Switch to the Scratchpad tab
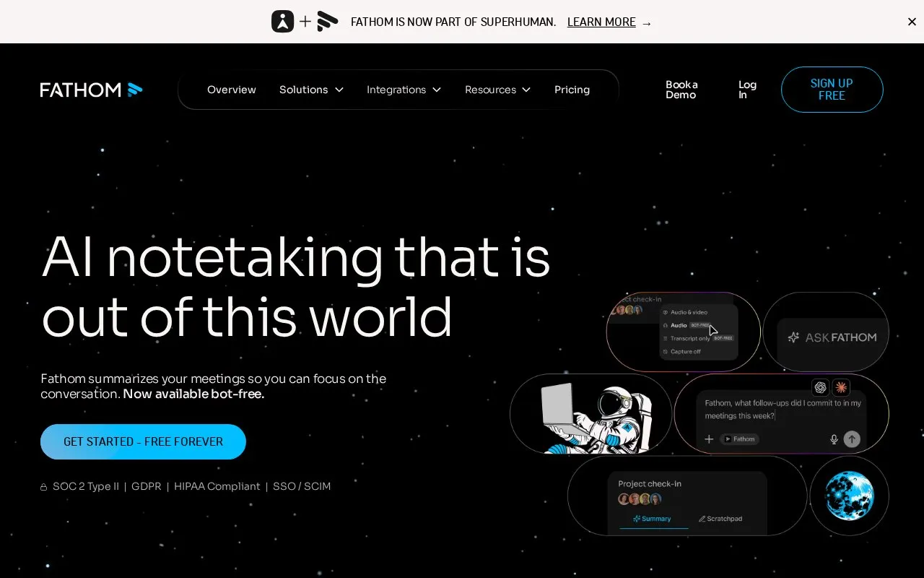Screen dimensions: 924x578 coord(720,519)
